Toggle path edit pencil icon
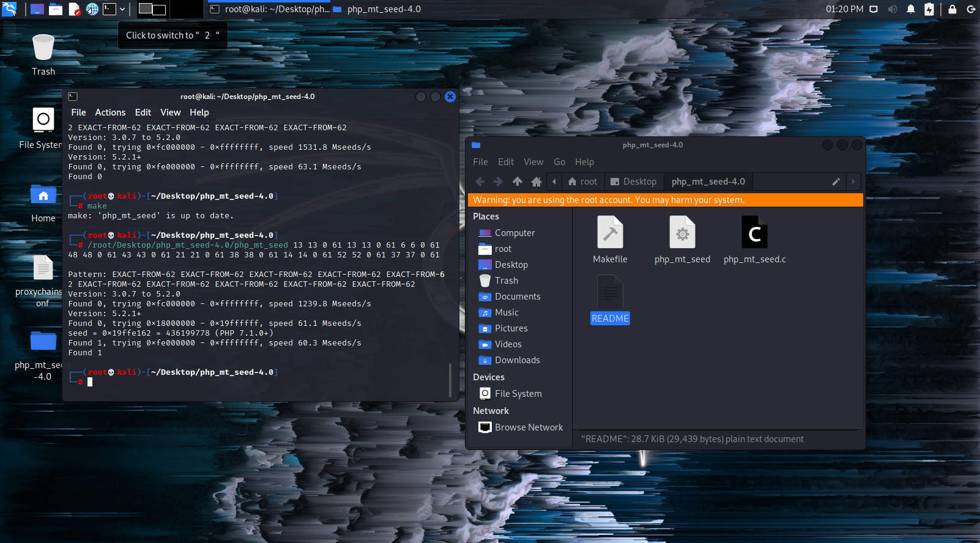 pos(836,182)
